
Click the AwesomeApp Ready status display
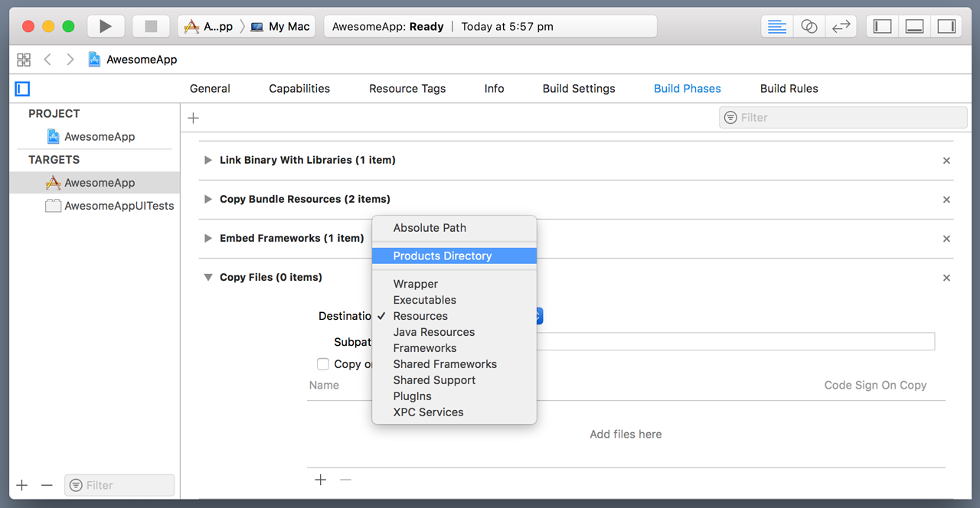(x=490, y=26)
